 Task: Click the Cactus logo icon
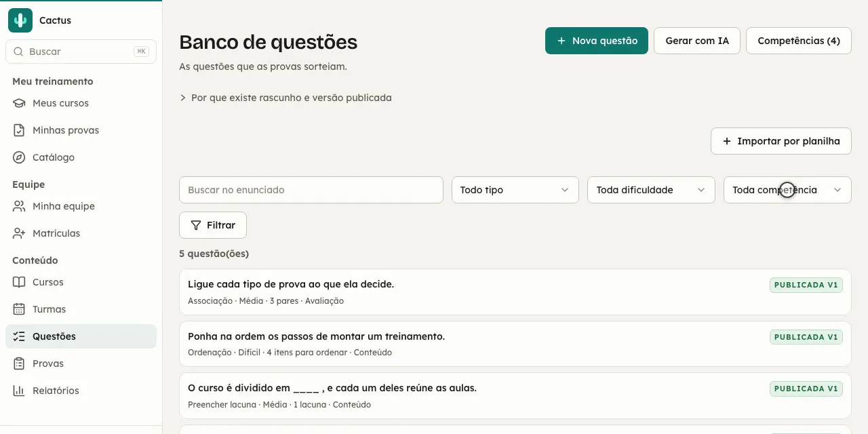[20, 20]
